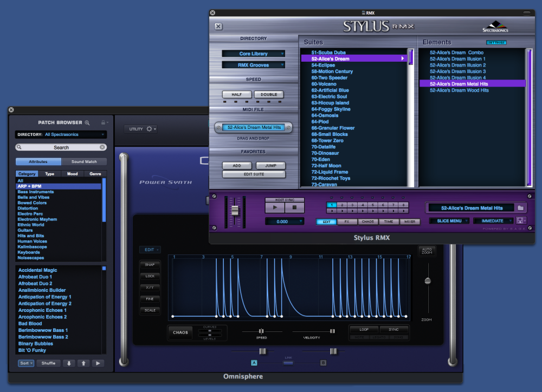The image size is (542, 392).
Task: Open the FX page in Stylus RMX
Action: point(347,221)
